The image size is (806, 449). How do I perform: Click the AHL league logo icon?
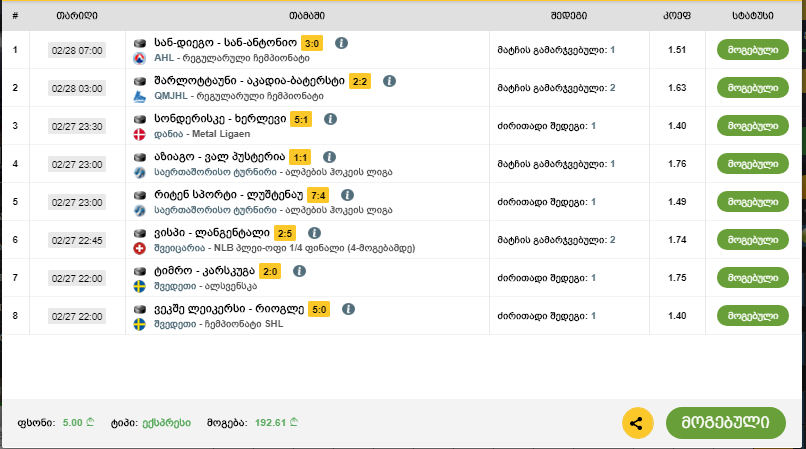(x=139, y=58)
